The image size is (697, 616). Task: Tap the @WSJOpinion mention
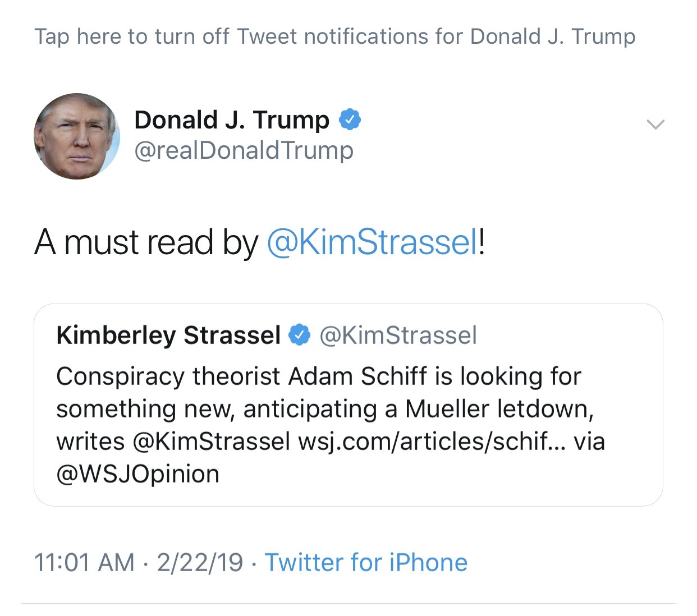tap(138, 474)
